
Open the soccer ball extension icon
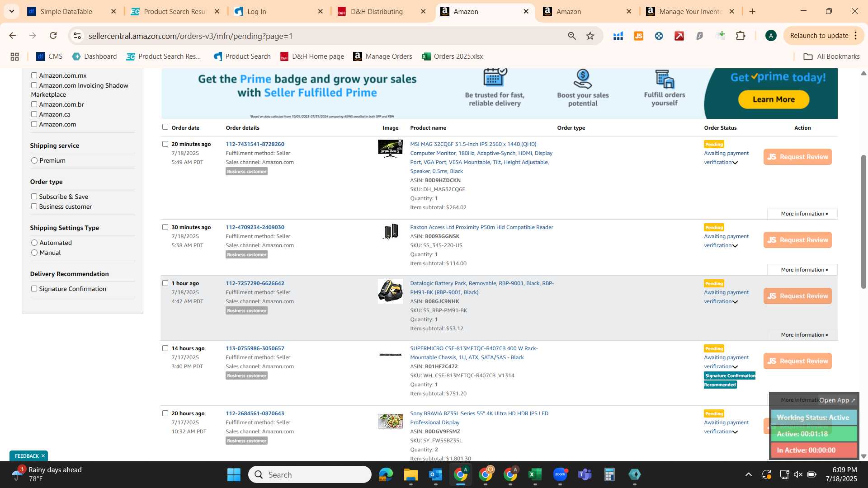(x=659, y=36)
